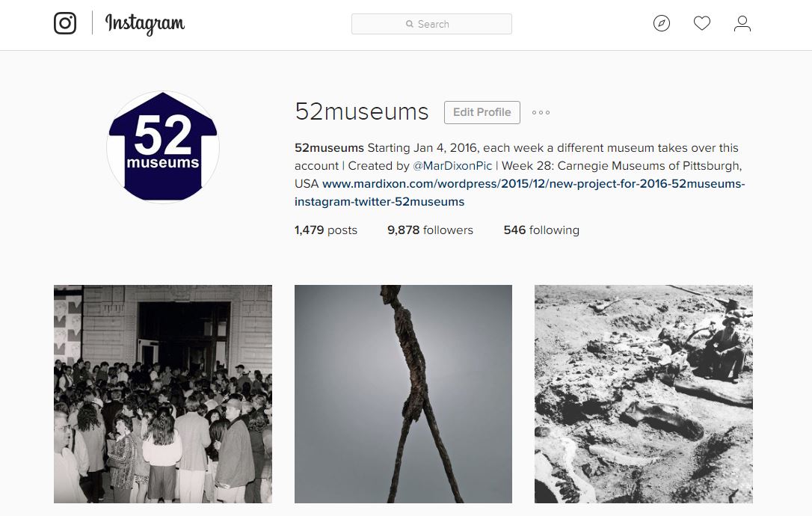Click the magnifier icon in the search box
This screenshot has height=516, width=812.
(410, 24)
